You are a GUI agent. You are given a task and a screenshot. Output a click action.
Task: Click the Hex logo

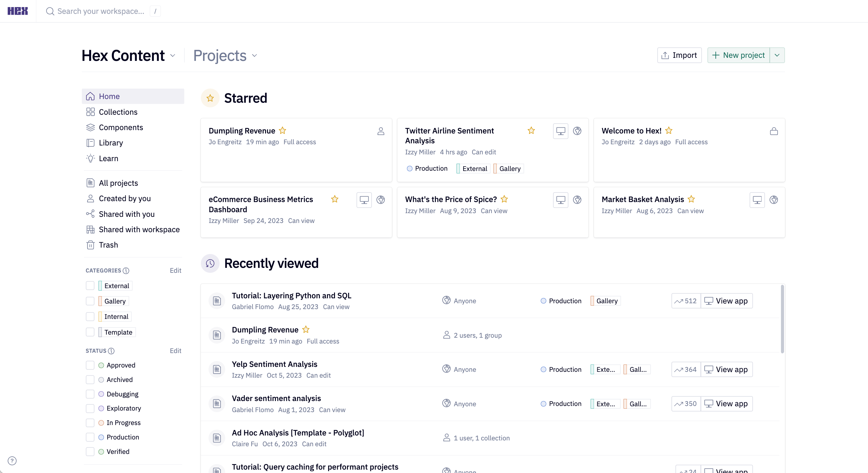(18, 11)
